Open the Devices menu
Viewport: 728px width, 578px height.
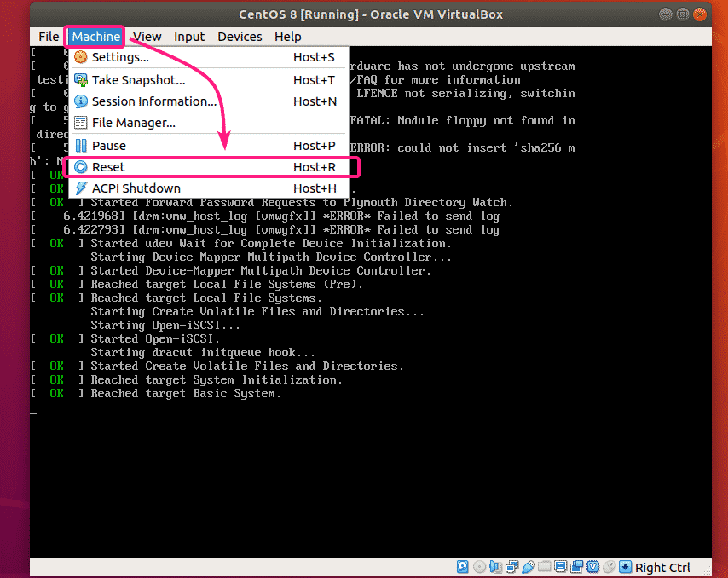[240, 37]
